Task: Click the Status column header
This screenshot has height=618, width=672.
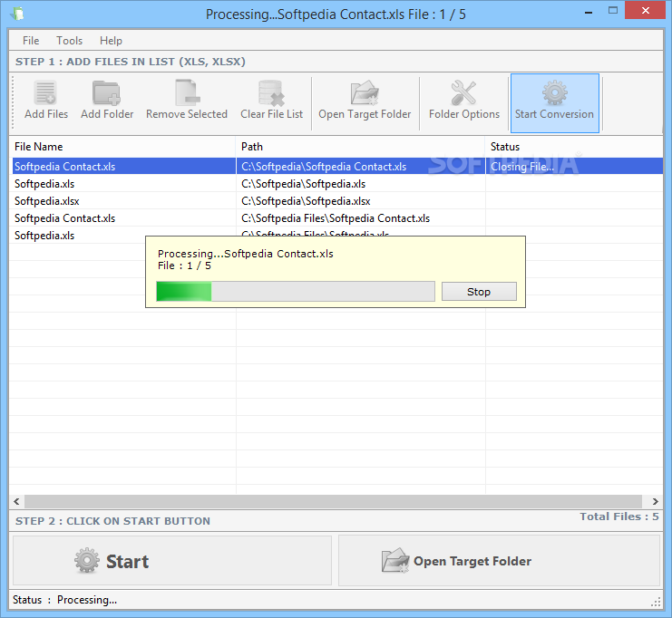Action: tap(574, 147)
